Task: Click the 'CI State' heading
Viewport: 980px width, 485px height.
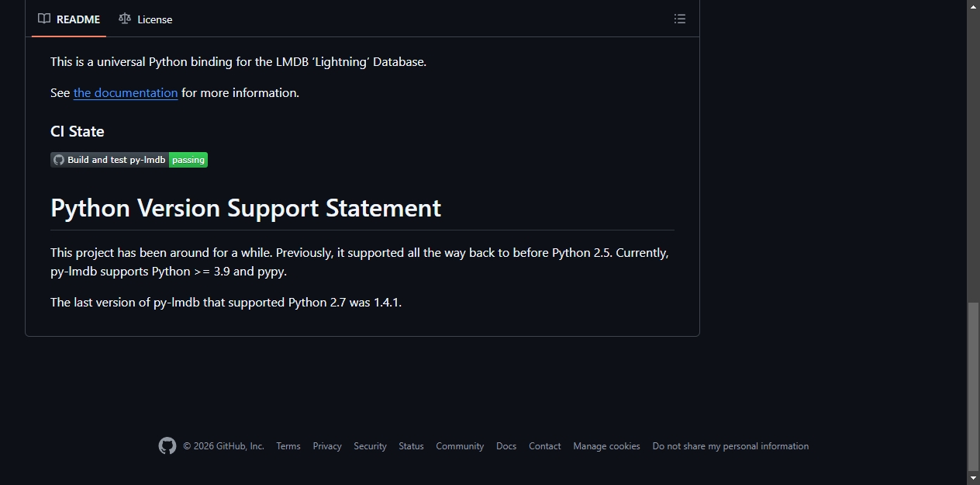Action: (x=78, y=131)
